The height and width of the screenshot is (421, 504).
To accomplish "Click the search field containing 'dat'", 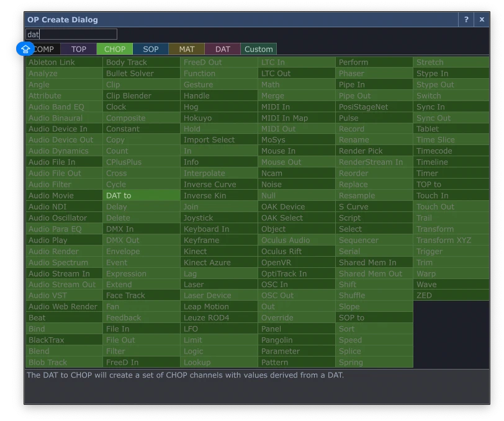I will tap(71, 34).
